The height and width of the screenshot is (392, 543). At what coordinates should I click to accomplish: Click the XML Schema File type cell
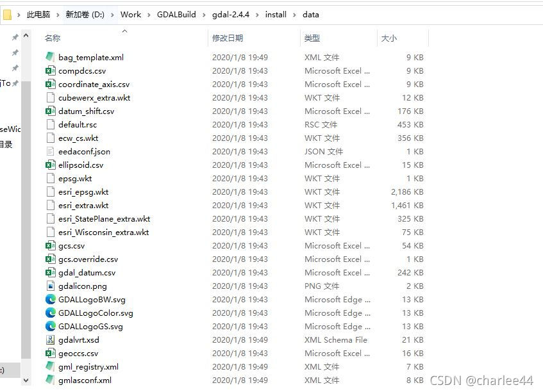(335, 339)
